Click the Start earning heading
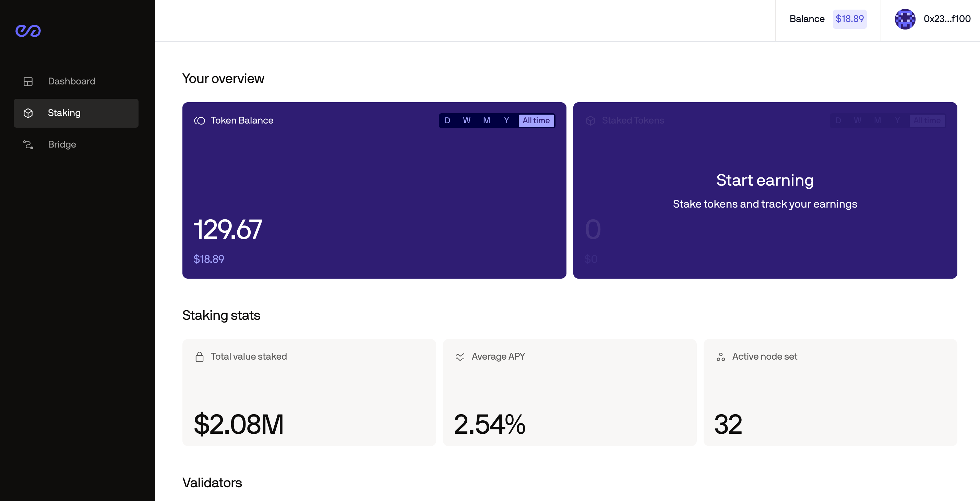The image size is (980, 501). 765,180
